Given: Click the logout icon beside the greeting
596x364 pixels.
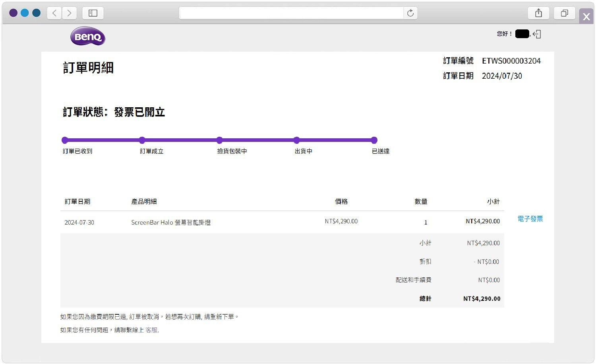Looking at the screenshot, I should [x=537, y=34].
